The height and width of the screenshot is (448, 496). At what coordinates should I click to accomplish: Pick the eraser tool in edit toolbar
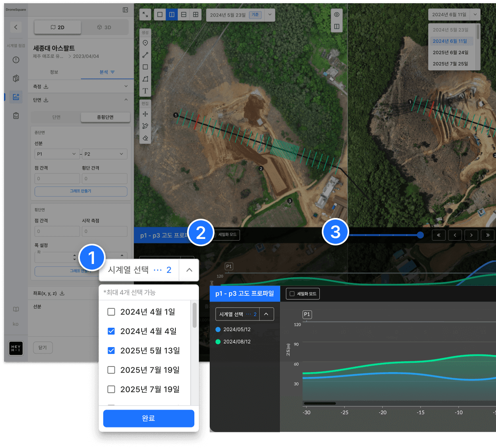tap(145, 138)
